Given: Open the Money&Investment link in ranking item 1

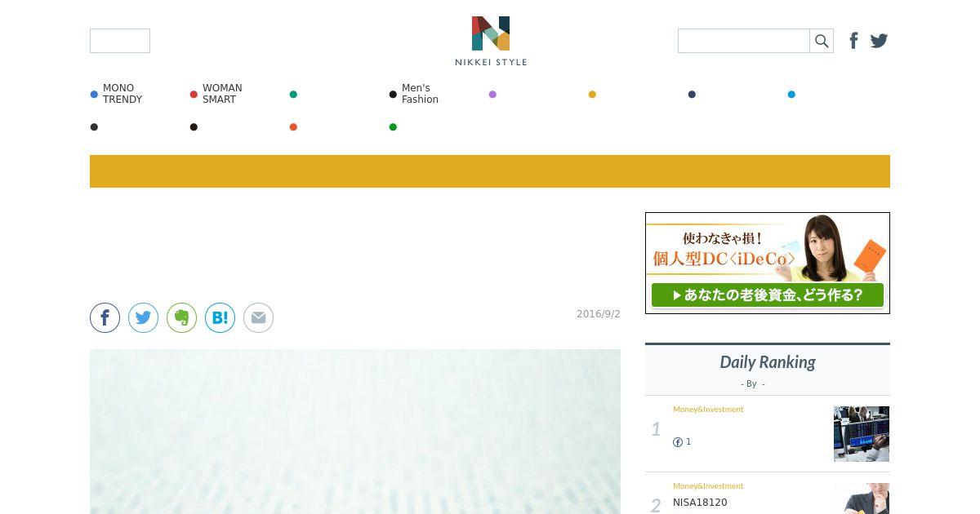Looking at the screenshot, I should (x=708, y=410).
